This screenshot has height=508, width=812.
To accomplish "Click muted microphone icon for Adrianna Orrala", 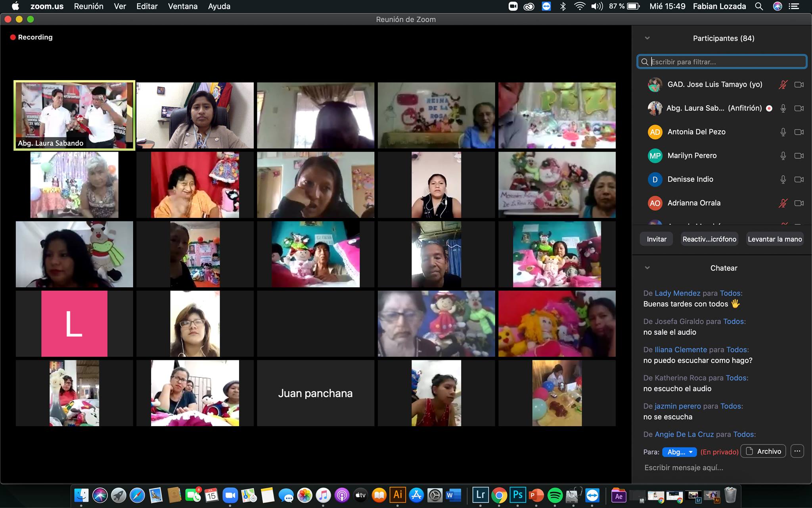I will [x=783, y=203].
